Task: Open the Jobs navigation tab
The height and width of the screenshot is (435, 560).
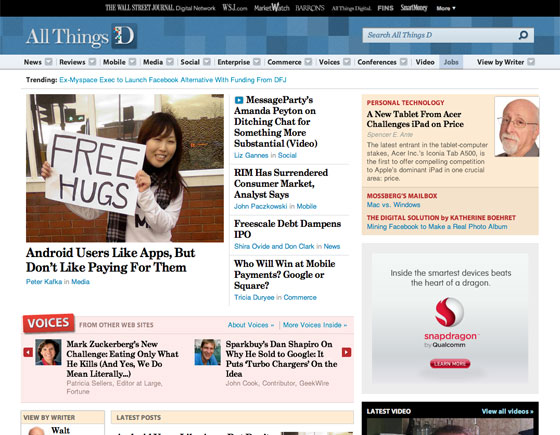Action: tap(451, 62)
